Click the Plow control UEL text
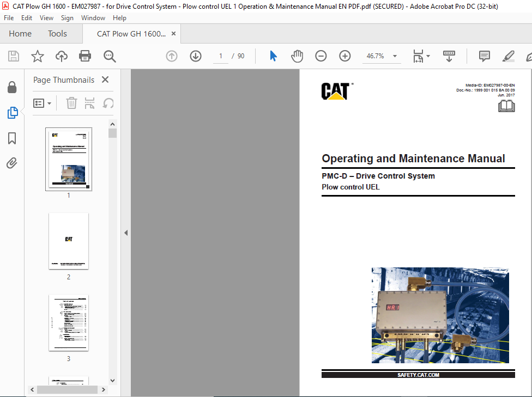 click(x=350, y=187)
